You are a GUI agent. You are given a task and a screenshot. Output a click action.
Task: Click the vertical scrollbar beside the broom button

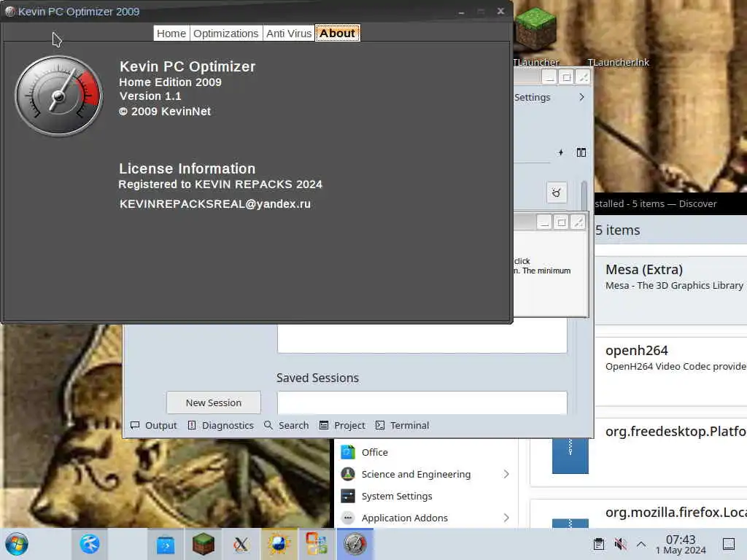pyautogui.click(x=584, y=195)
